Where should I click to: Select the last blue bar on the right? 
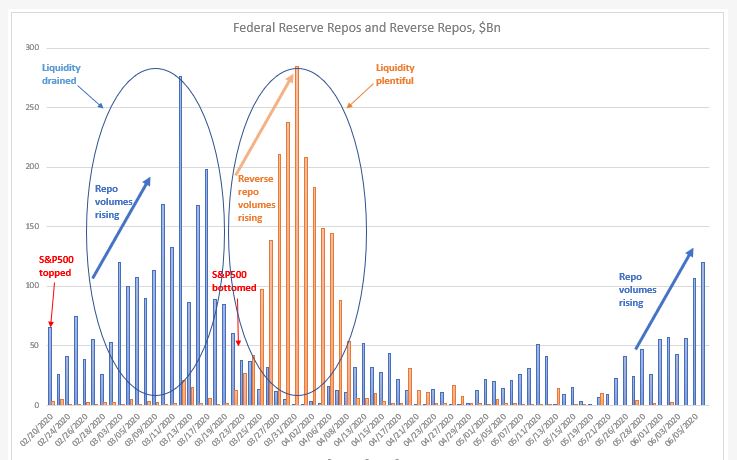point(703,333)
